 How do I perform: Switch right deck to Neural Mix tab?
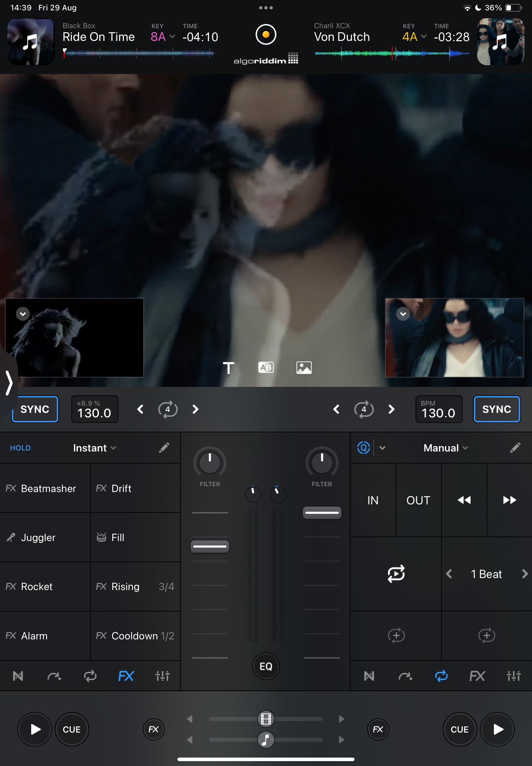click(x=369, y=676)
